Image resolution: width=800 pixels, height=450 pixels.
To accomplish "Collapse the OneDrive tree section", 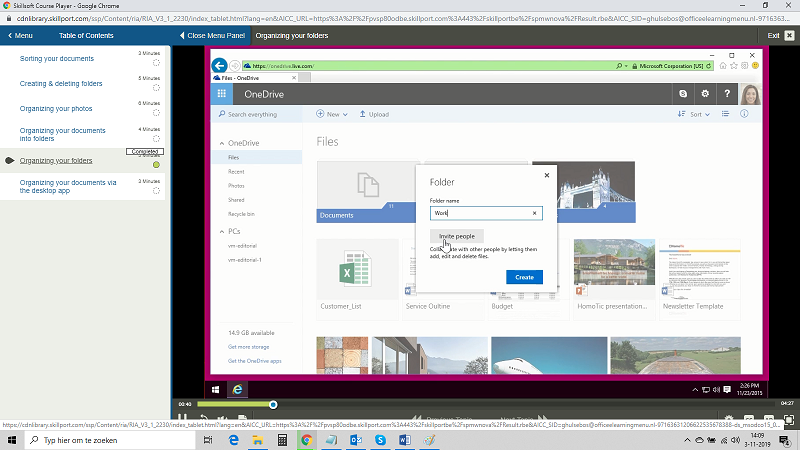I will pyautogui.click(x=222, y=143).
